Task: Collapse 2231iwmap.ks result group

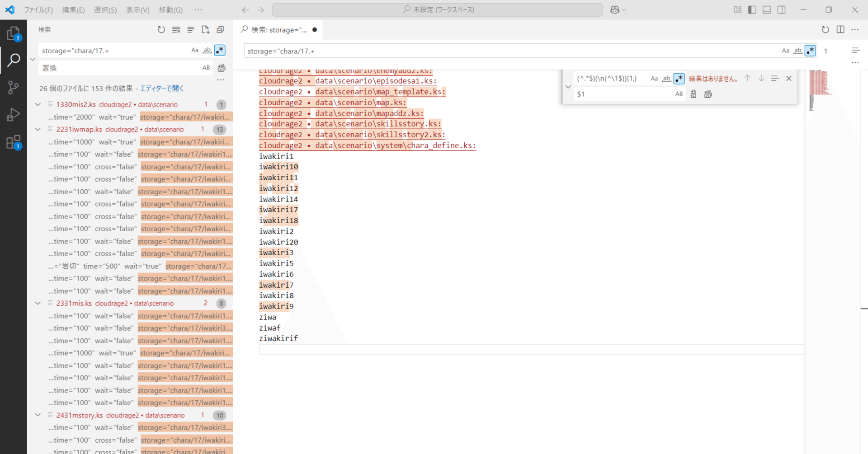Action: point(38,129)
